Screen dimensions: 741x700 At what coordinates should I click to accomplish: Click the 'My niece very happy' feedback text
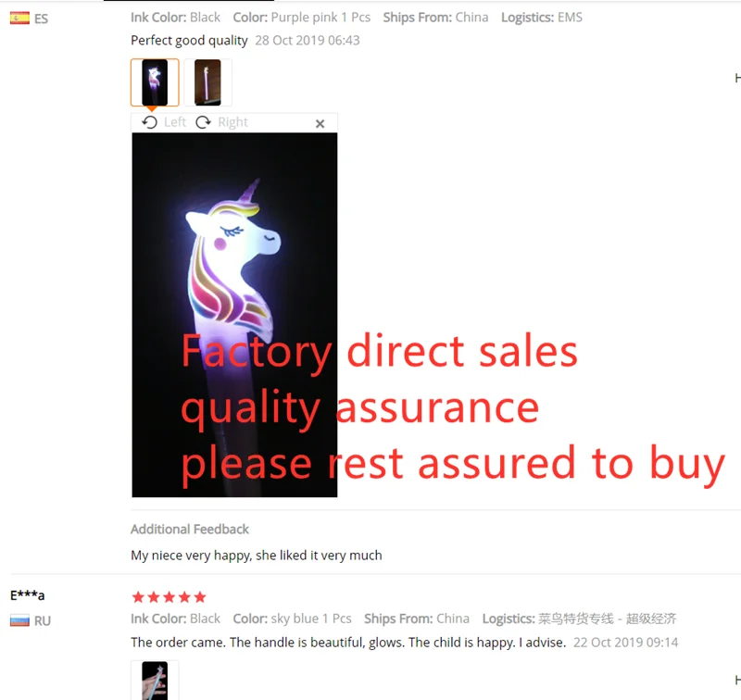coord(257,555)
